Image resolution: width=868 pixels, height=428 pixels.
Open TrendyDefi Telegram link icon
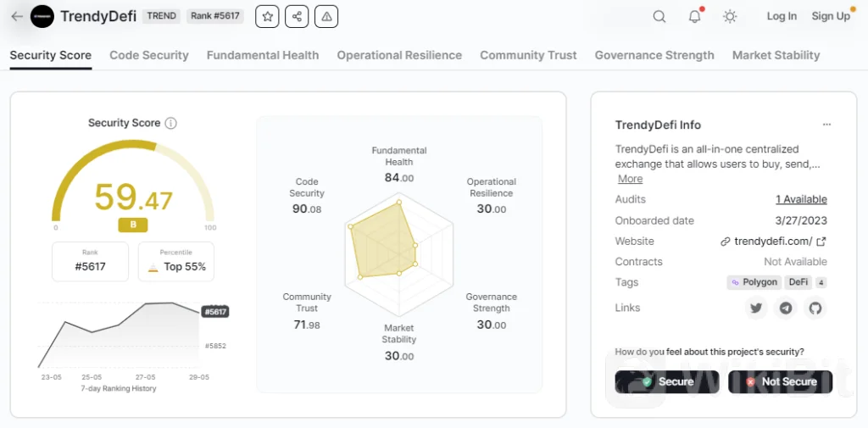(786, 308)
